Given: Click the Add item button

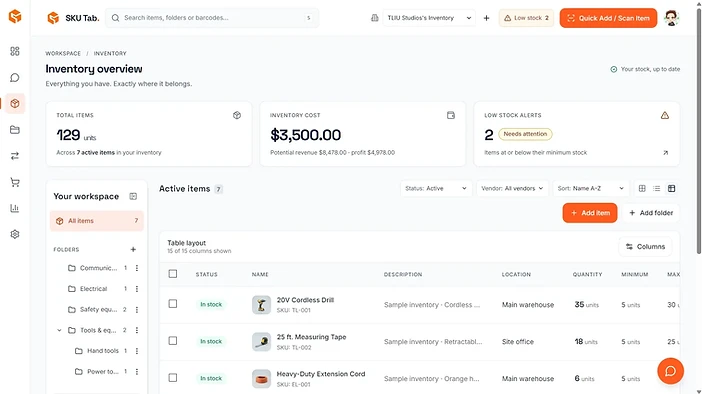Looking at the screenshot, I should (x=590, y=213).
